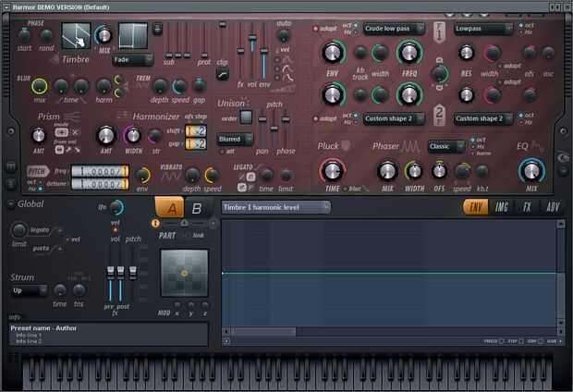The width and height of the screenshot is (573, 392).
Task: Switch to part B tab
Action: (198, 208)
